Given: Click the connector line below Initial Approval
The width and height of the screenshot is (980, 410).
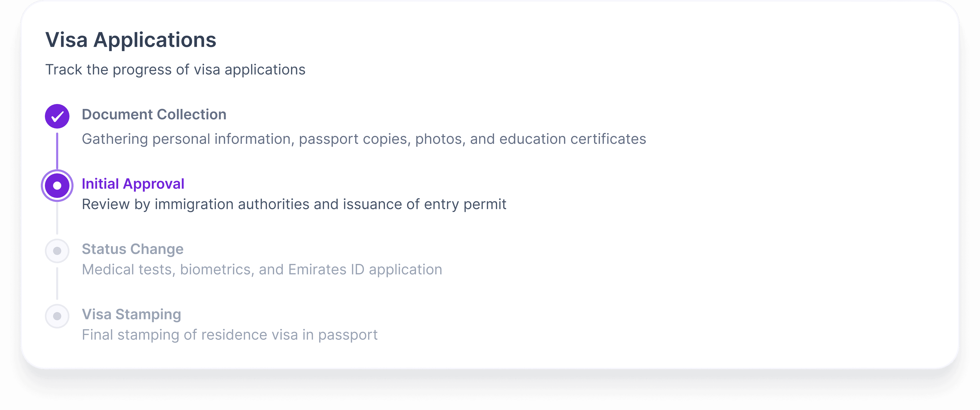Looking at the screenshot, I should [x=57, y=219].
